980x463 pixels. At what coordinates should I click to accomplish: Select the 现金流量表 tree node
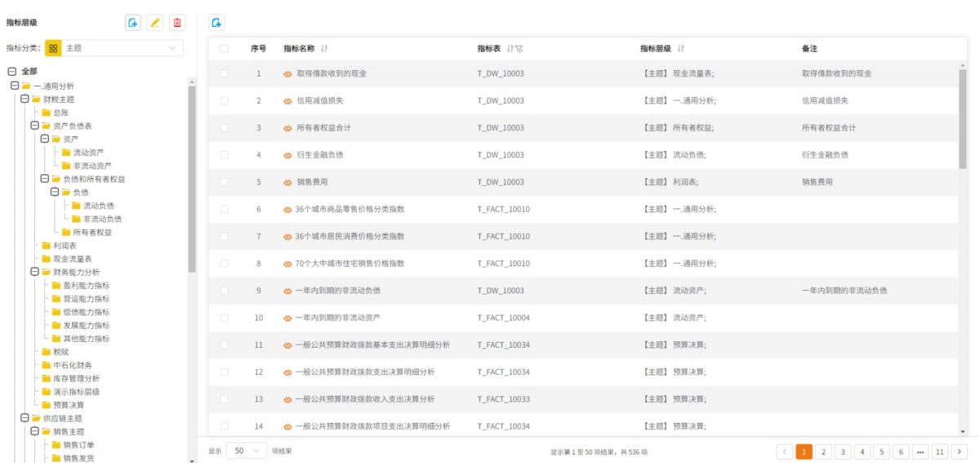pos(67,259)
